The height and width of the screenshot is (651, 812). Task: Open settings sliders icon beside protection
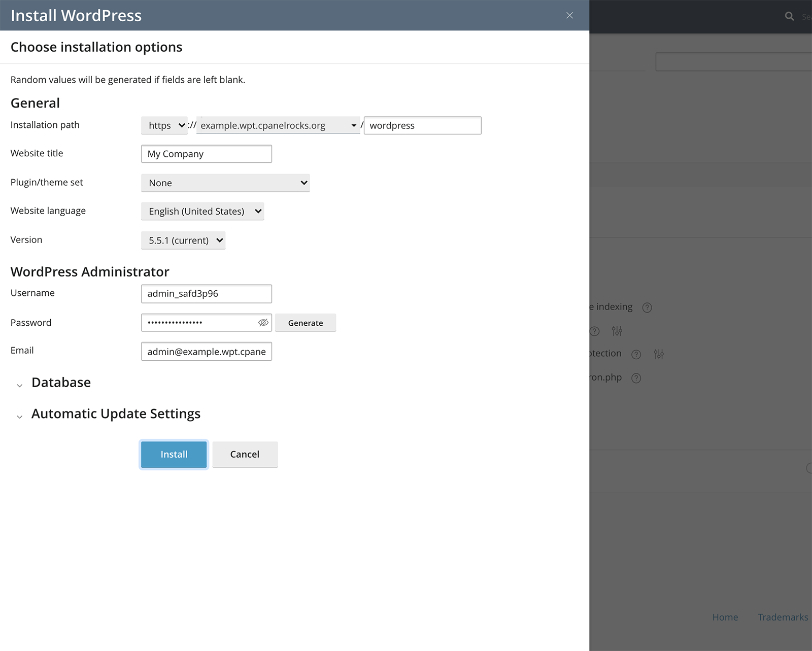658,354
